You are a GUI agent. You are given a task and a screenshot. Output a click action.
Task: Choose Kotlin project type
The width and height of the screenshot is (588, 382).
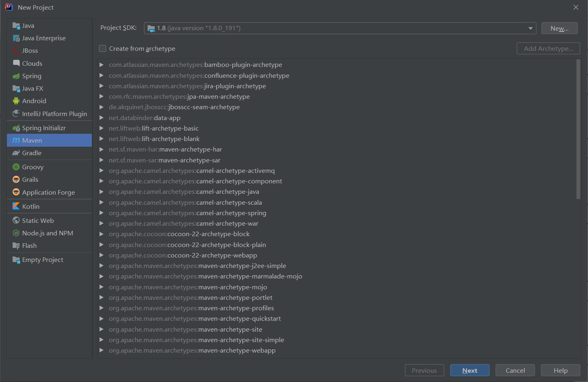[x=49, y=206]
